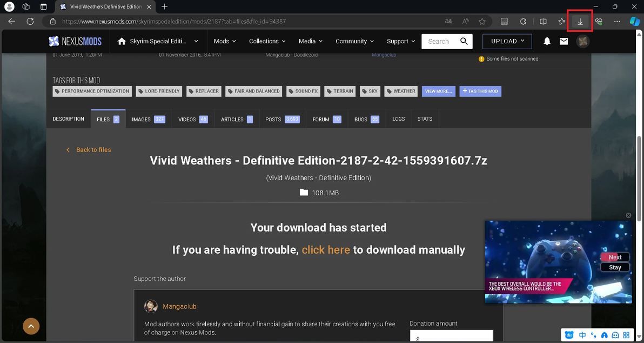Switch to the ARTICLES tab
Screen dimensions: 644x343
237,119
